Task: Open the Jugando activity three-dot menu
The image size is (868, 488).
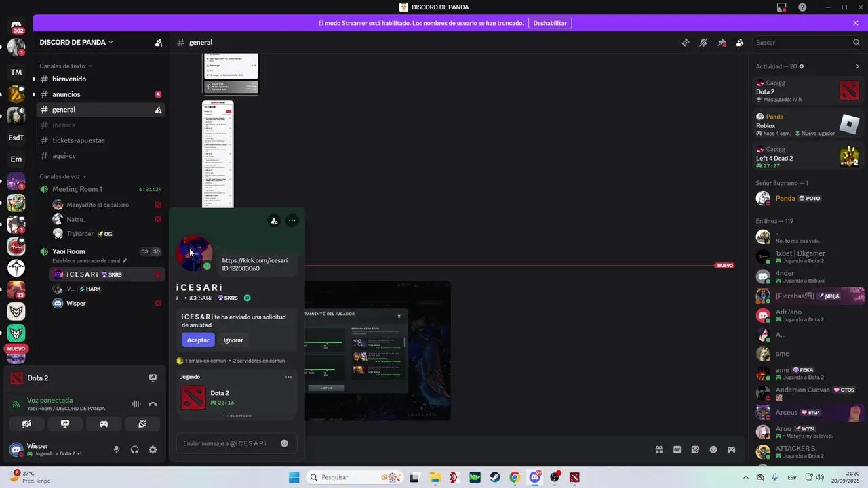Action: 288,377
